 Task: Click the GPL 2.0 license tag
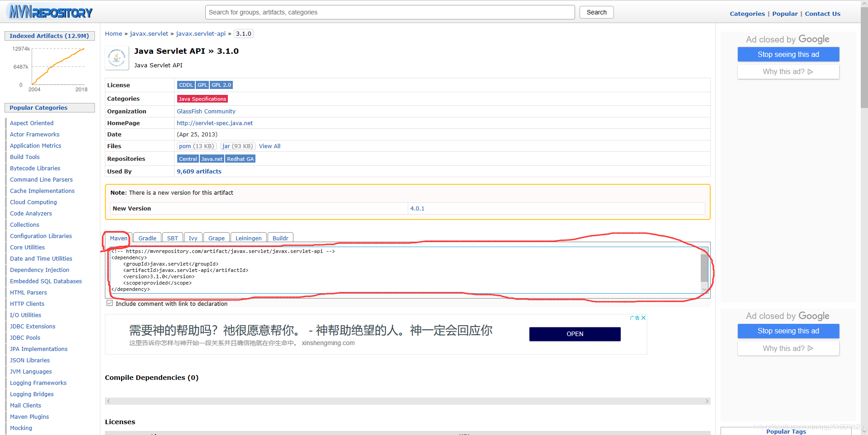coord(222,85)
